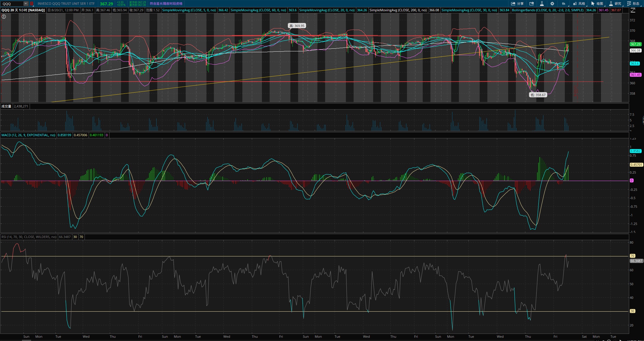The width and height of the screenshot is (644, 341).
Task: Click the range value 范围:1.52
Action: tap(153, 10)
